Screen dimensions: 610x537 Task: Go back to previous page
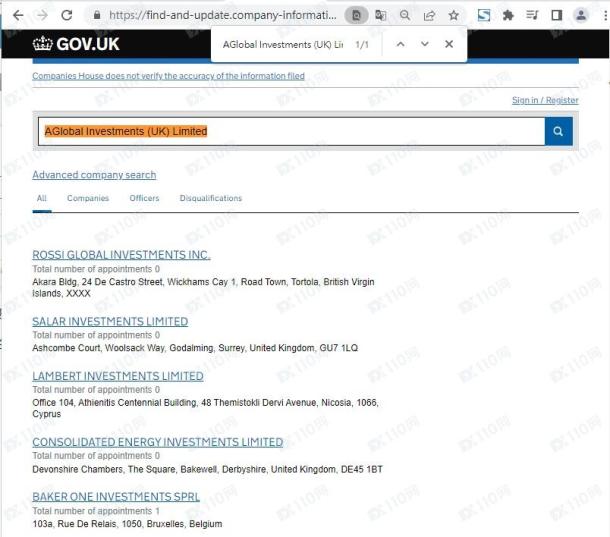18,16
